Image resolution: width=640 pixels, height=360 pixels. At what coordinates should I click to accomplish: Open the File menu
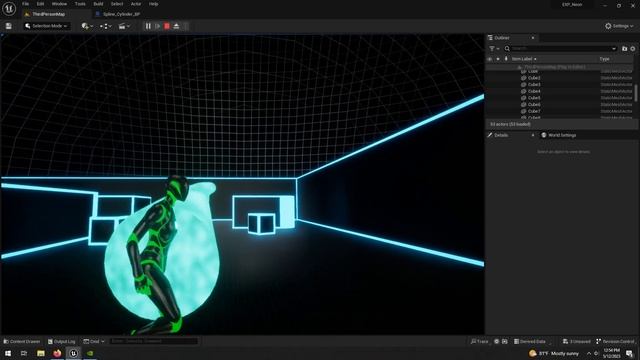(x=25, y=4)
